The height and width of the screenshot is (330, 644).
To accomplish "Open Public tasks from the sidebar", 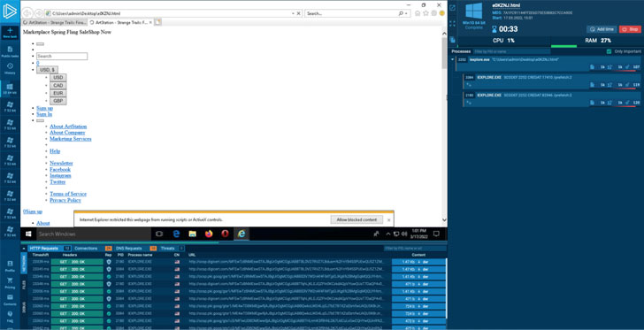I will tap(10, 51).
